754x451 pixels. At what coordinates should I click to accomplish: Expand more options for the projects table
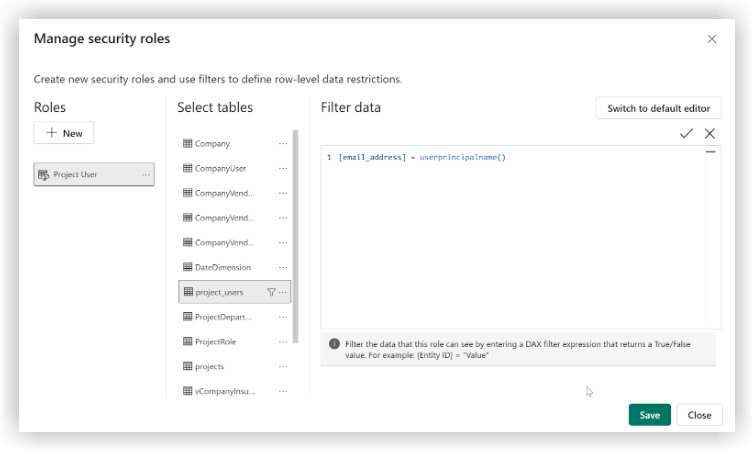pos(283,366)
